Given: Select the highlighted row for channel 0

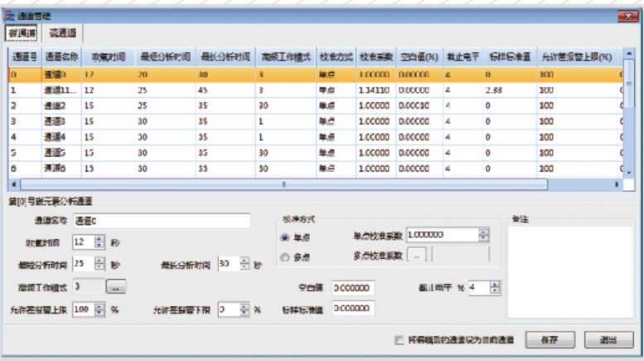Looking at the screenshot, I should [x=316, y=75].
